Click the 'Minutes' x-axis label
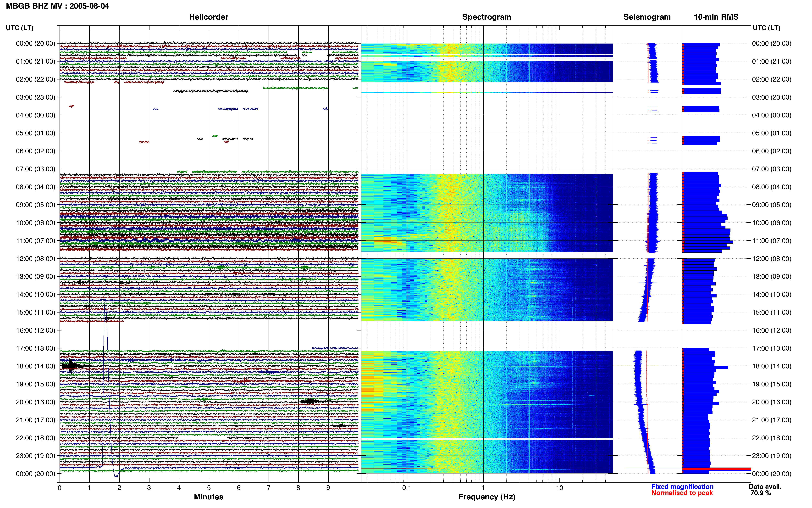Image resolution: width=812 pixels, height=508 pixels. pyautogui.click(x=209, y=497)
